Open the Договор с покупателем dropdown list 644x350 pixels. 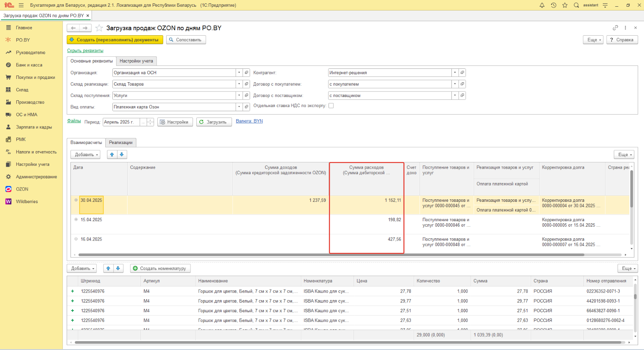(455, 84)
